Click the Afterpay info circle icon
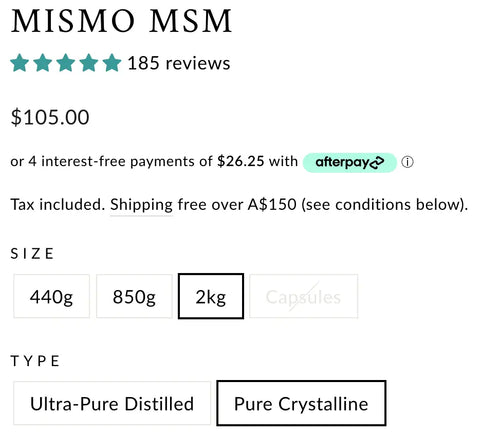 click(x=407, y=162)
